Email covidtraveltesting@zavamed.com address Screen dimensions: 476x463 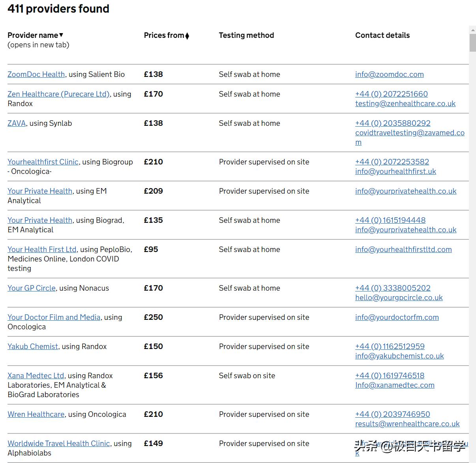[409, 133]
